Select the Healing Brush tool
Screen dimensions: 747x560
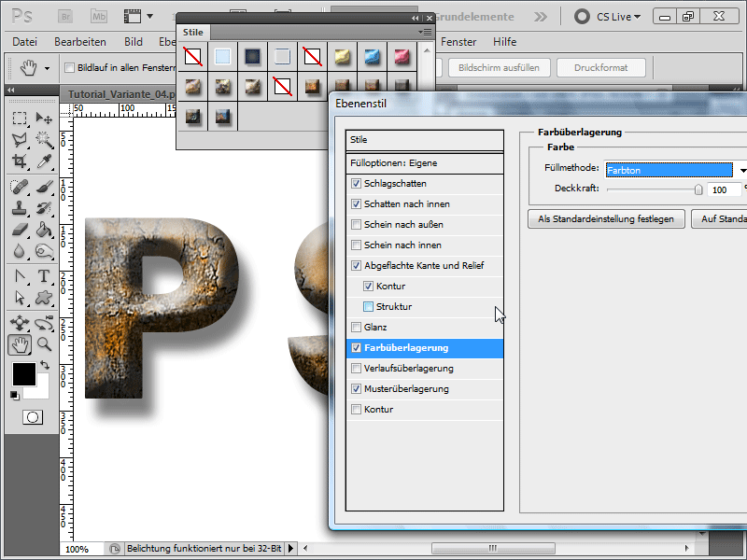coord(19,187)
